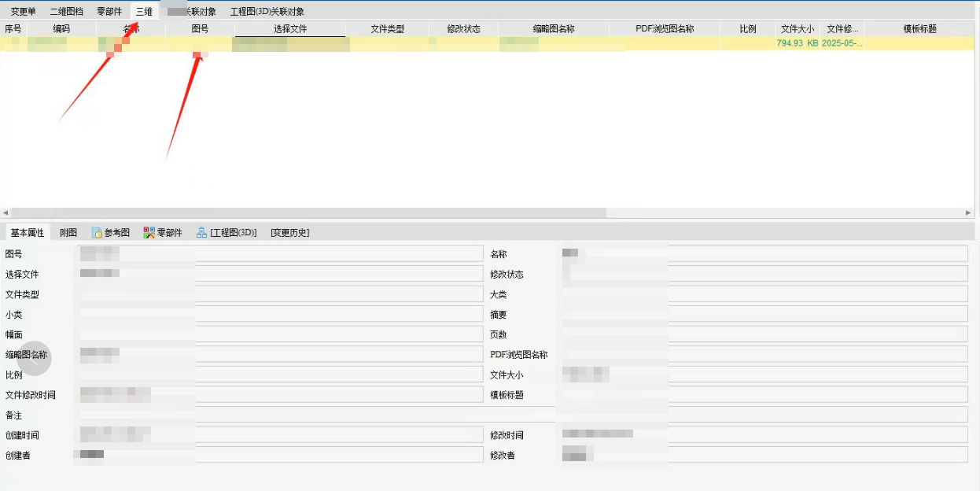
Task: Sort by the 比例 column header
Action: (748, 29)
